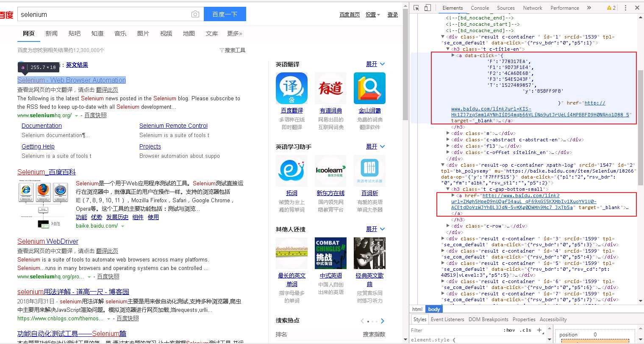Show more DevTools tabs with double chevron

coord(589,8)
